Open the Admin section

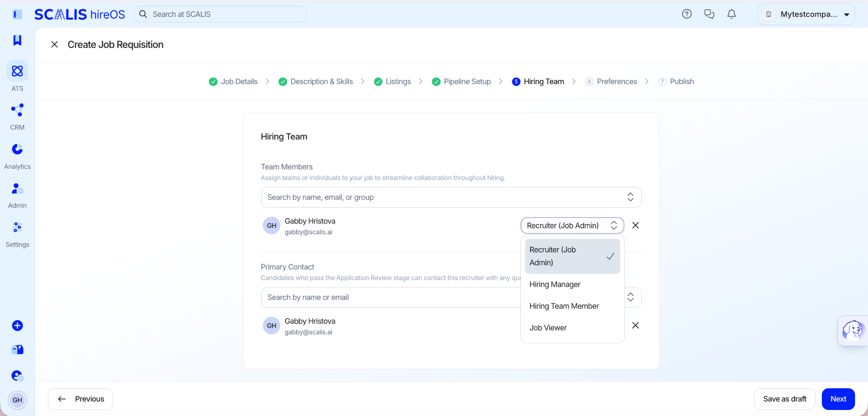pos(17,195)
